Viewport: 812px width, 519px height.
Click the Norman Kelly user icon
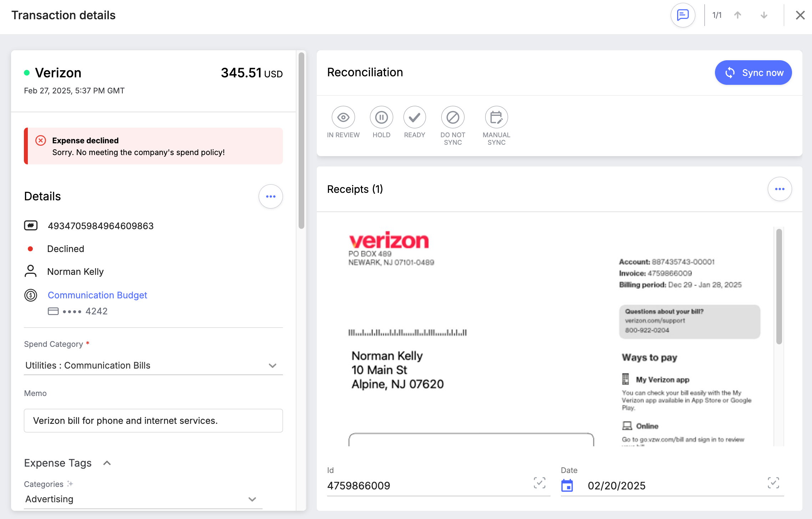click(x=31, y=271)
